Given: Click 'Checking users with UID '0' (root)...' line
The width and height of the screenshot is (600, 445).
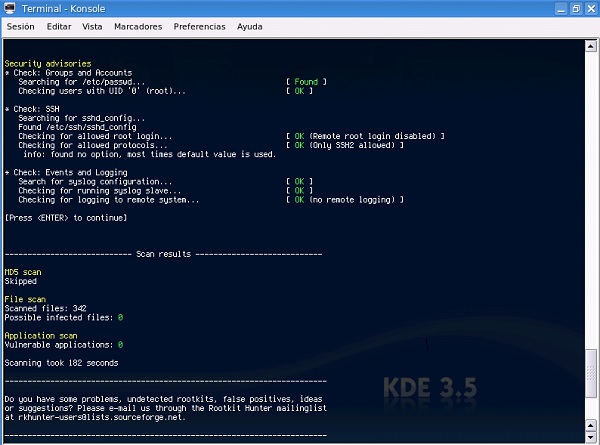Looking at the screenshot, I should pyautogui.click(x=102, y=91).
